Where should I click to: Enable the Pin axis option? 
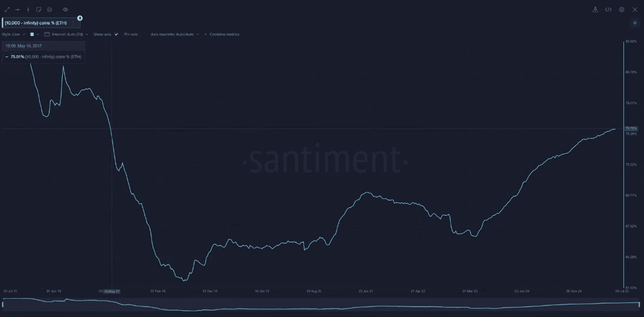131,34
